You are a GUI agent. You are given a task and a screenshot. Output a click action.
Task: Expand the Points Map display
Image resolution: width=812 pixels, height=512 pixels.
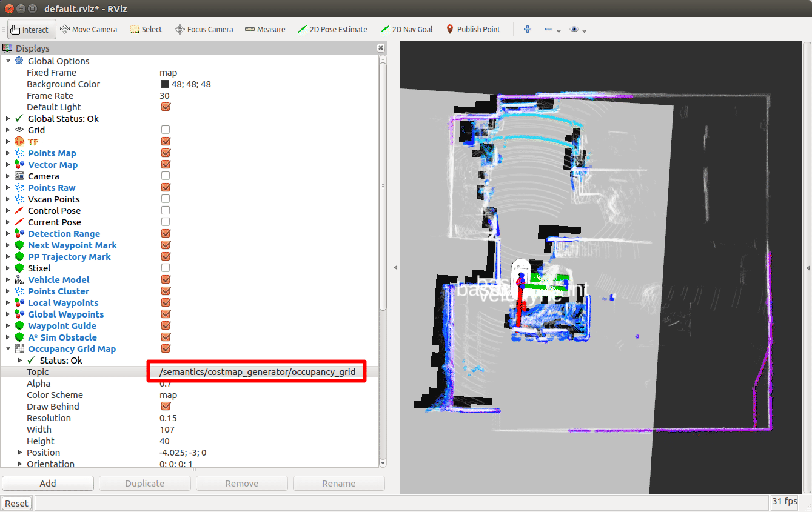pos(8,153)
